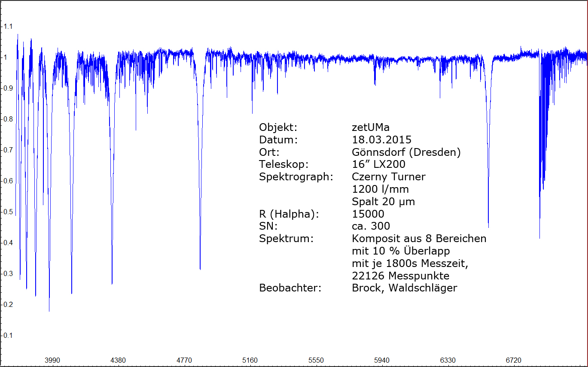Image resolution: width=588 pixels, height=367 pixels.
Task: Click the observer names Brock, Waldschläger
Action: pos(404,288)
